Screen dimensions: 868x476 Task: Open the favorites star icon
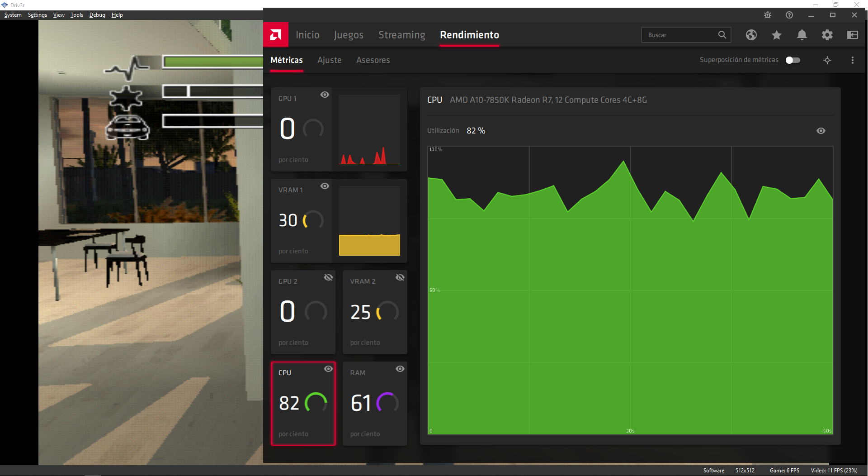pyautogui.click(x=777, y=35)
